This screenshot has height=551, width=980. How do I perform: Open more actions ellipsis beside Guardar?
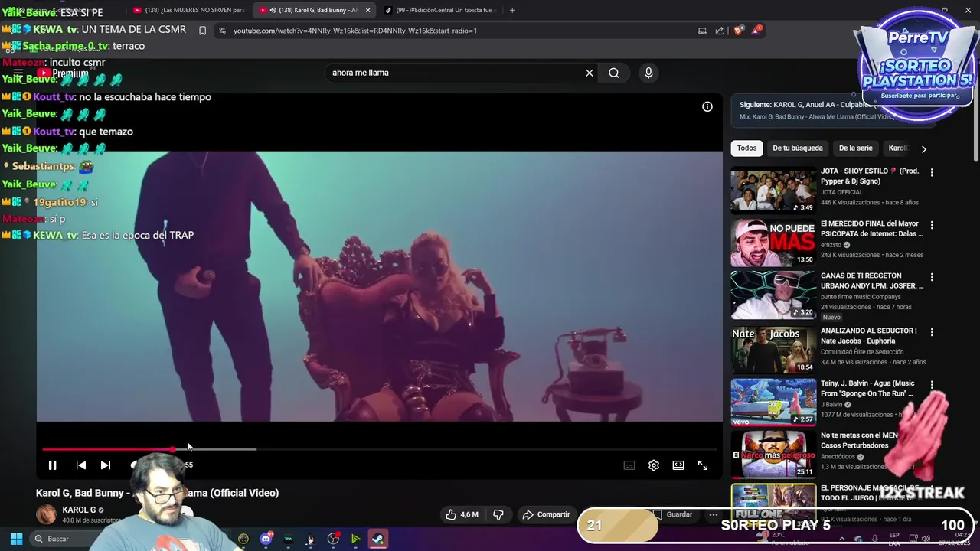[714, 514]
